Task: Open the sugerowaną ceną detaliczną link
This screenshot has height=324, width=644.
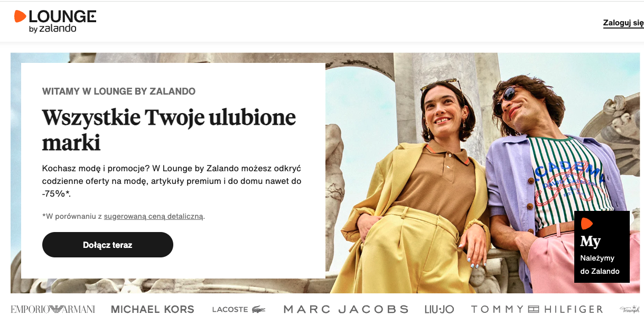Action: (x=153, y=216)
